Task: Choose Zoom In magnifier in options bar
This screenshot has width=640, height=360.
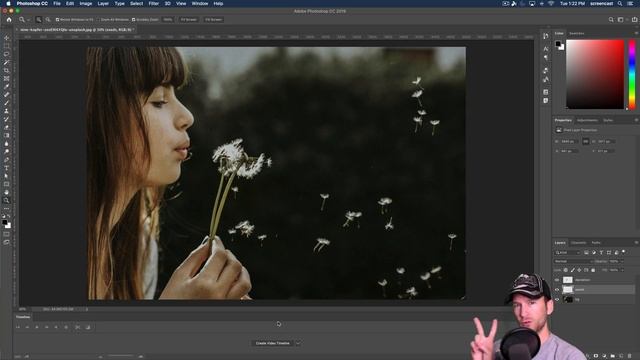Action: 38,20
